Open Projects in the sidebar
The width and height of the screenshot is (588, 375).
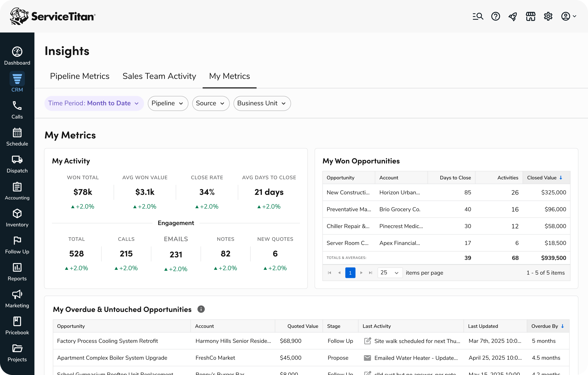coord(17,353)
